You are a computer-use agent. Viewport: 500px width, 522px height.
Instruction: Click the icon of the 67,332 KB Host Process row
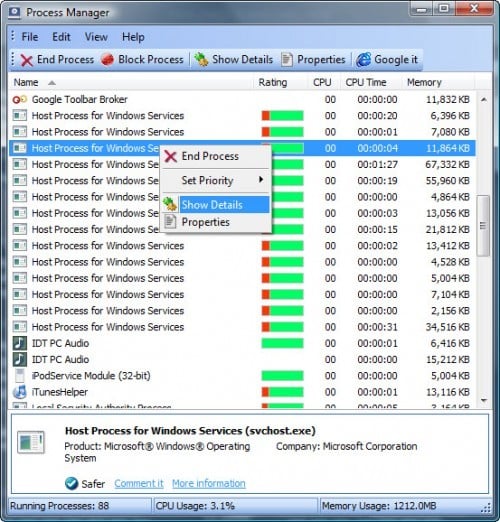coord(20,164)
